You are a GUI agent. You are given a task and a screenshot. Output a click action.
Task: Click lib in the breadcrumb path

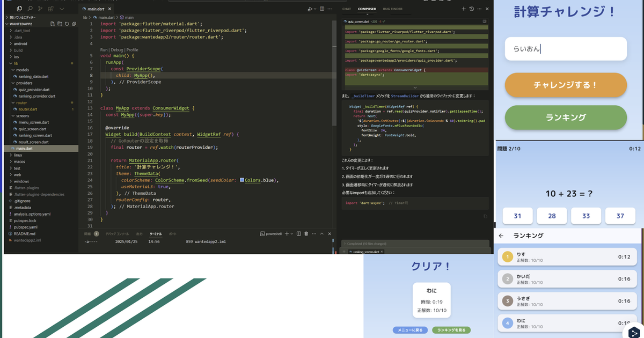pyautogui.click(x=85, y=18)
